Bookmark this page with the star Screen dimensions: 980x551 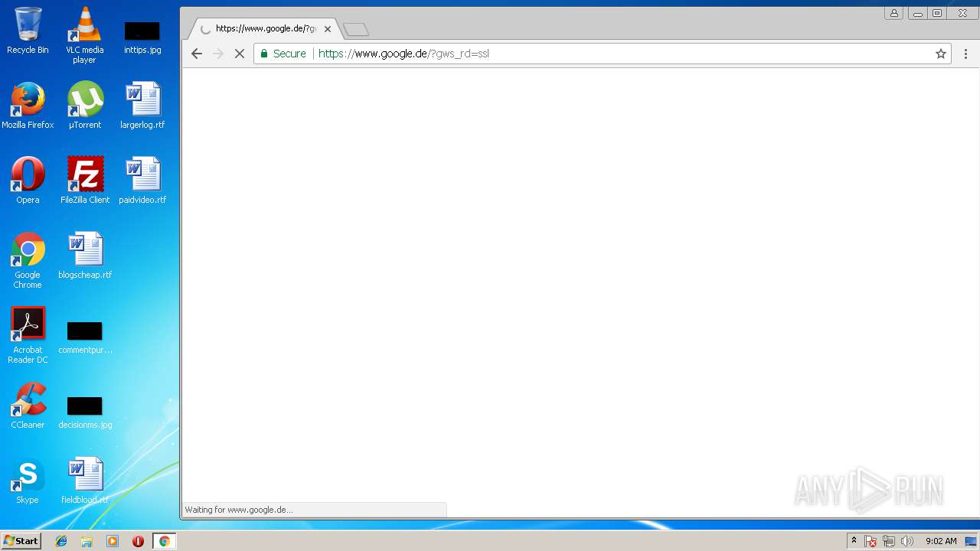coord(941,54)
